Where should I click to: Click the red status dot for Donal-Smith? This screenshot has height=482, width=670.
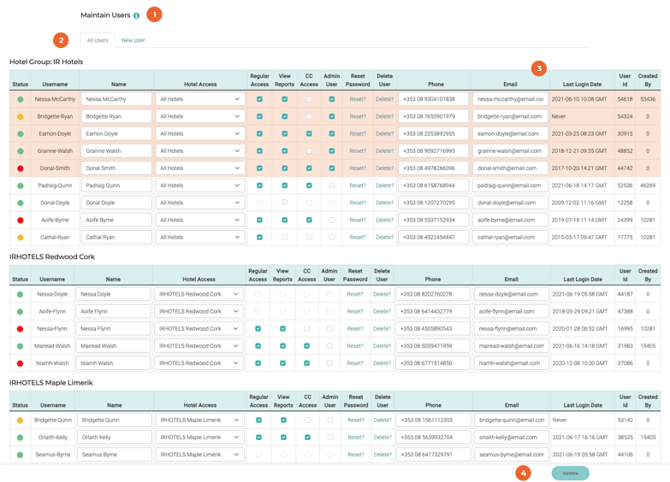[x=20, y=169]
